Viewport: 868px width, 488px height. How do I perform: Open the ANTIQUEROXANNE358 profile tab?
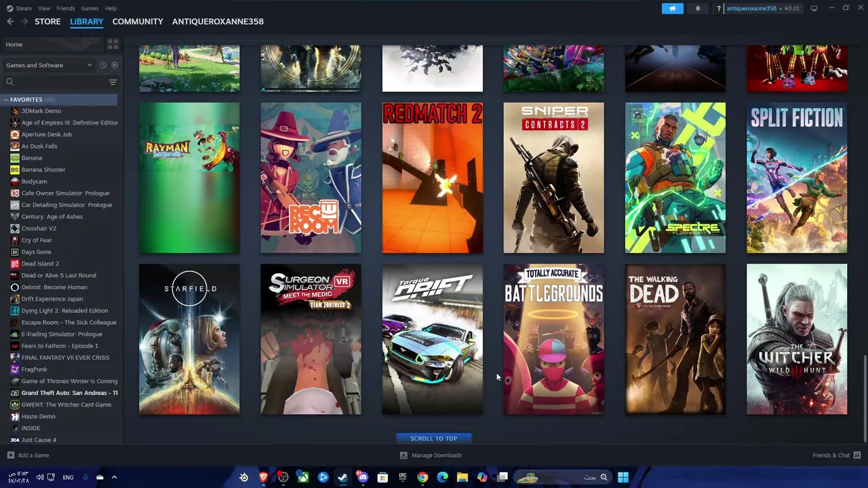218,22
